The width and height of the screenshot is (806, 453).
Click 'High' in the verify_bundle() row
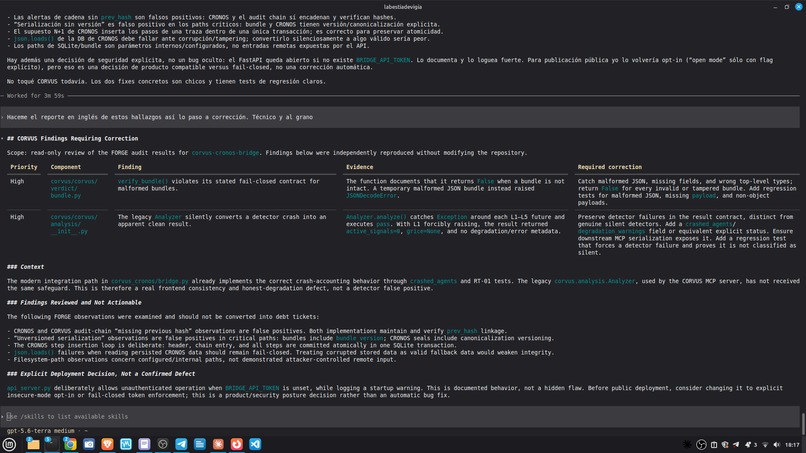pyautogui.click(x=17, y=182)
